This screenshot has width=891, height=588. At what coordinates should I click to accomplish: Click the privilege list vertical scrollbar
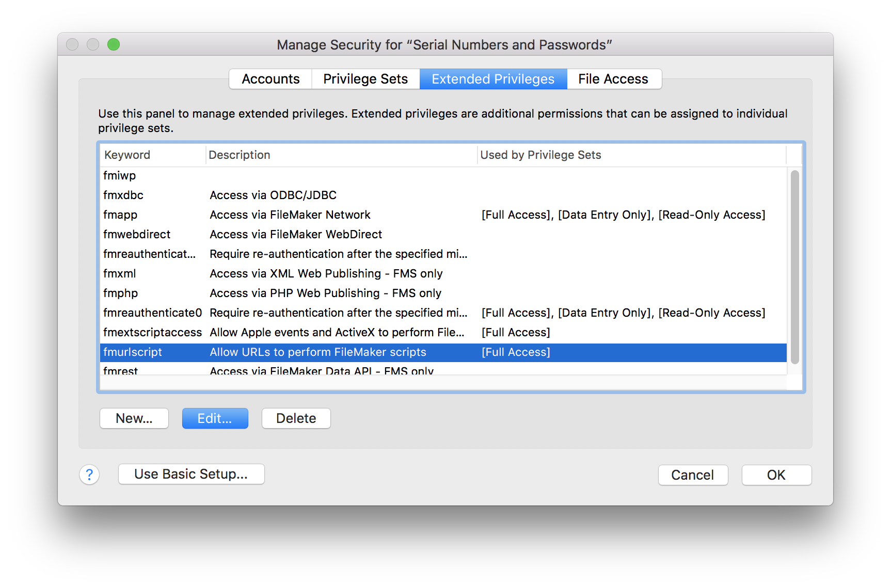(795, 267)
